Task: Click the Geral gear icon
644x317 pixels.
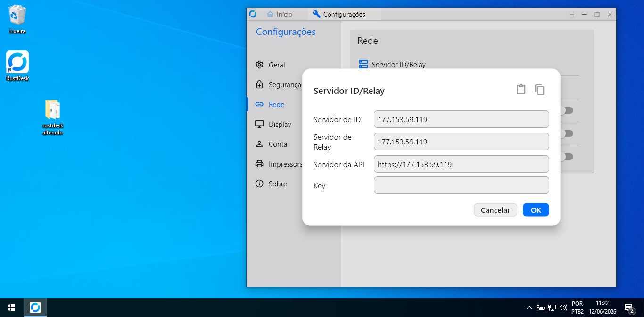Action: point(259,65)
